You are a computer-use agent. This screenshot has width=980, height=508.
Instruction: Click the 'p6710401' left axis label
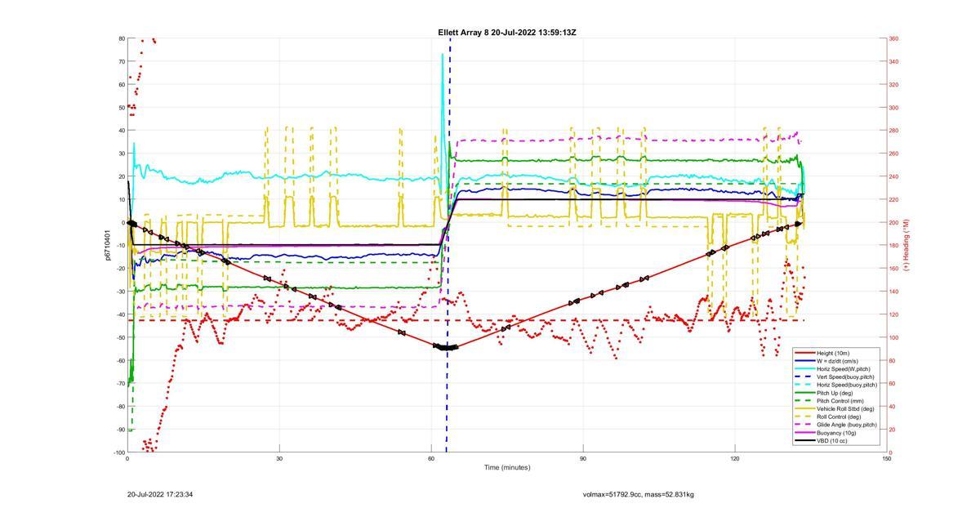pyautogui.click(x=107, y=245)
